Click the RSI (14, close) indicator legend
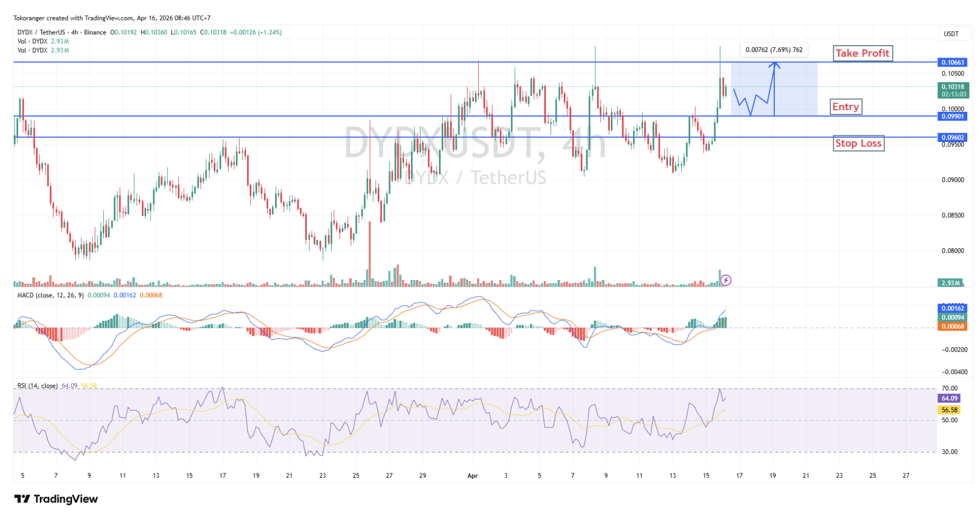980x517 pixels. 38,386
